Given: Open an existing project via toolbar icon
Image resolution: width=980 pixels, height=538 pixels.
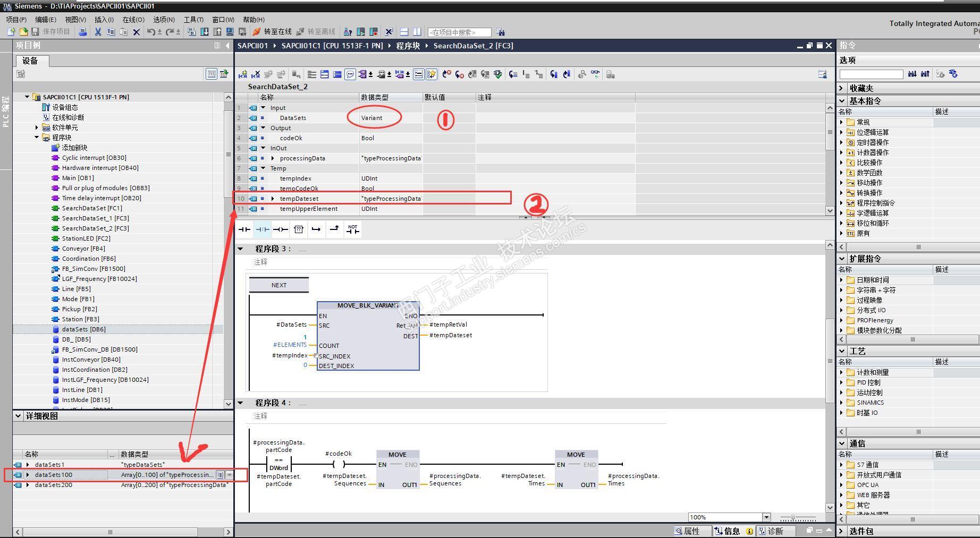Looking at the screenshot, I should [23, 32].
